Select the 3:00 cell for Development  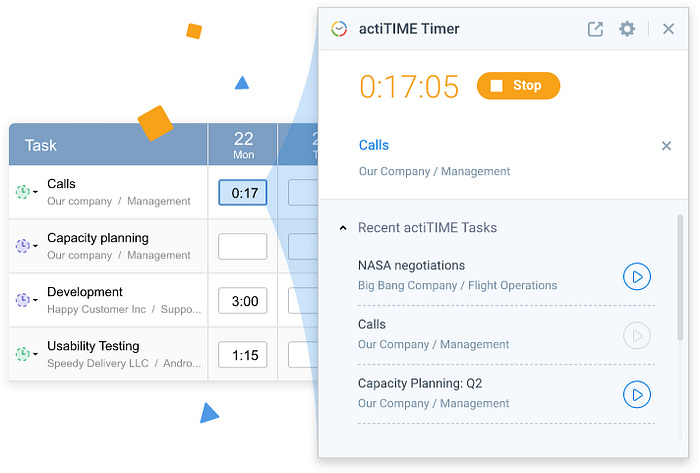pyautogui.click(x=243, y=301)
